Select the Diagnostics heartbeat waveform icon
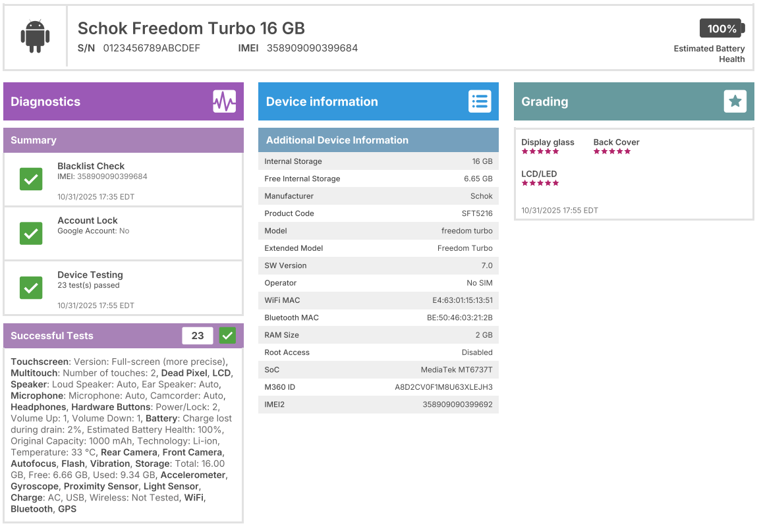This screenshot has height=532, width=761. pyautogui.click(x=224, y=101)
